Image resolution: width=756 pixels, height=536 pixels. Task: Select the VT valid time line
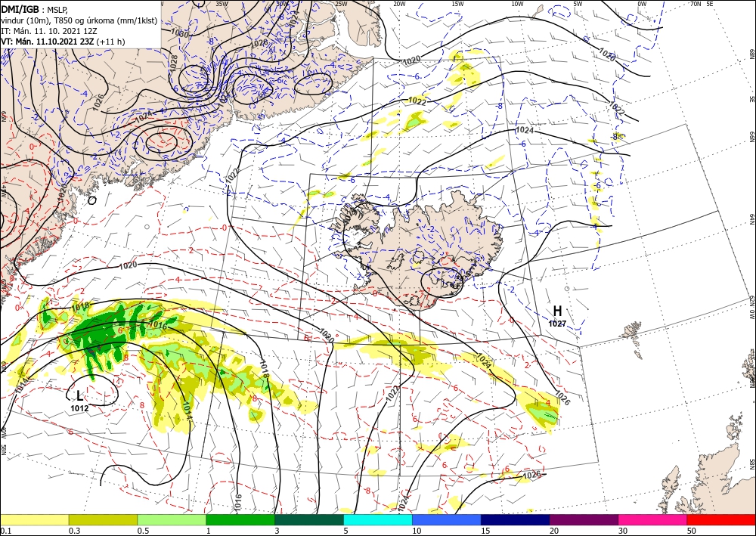tap(63, 42)
